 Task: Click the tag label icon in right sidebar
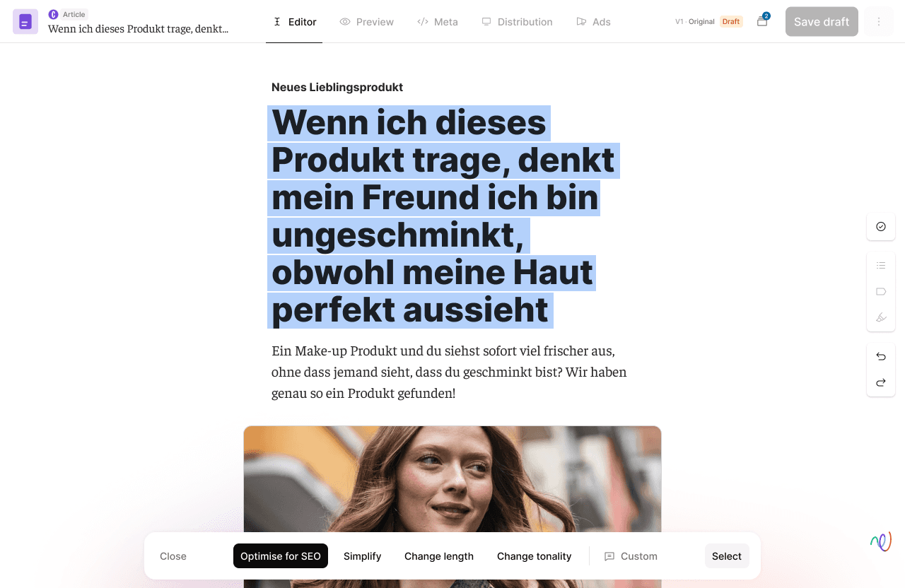(881, 291)
